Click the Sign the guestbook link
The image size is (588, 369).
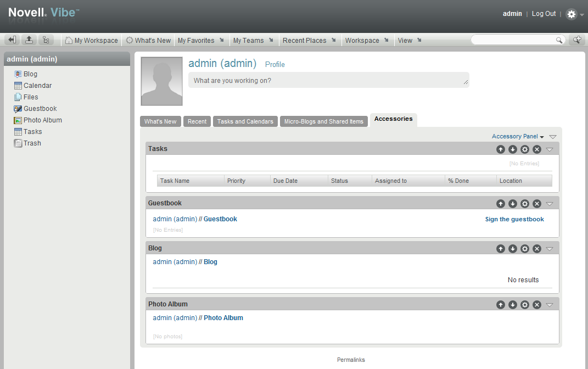[x=514, y=219]
